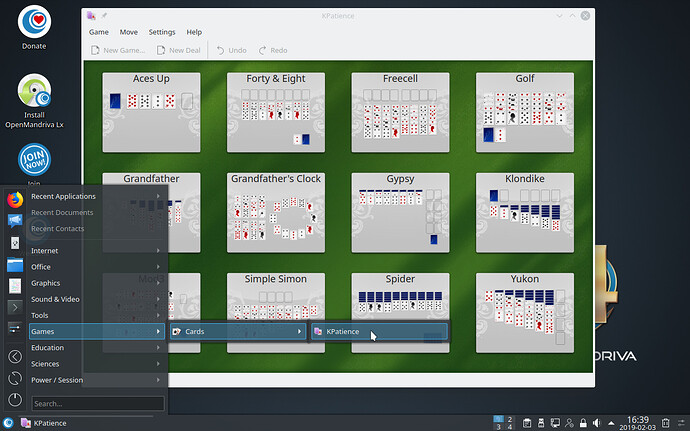
Task: Click the network connection tray icon
Action: click(555, 423)
